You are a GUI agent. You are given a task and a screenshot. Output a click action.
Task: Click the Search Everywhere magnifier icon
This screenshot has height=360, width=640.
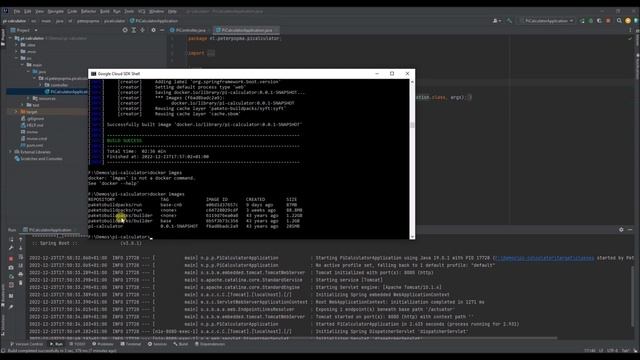(619, 21)
